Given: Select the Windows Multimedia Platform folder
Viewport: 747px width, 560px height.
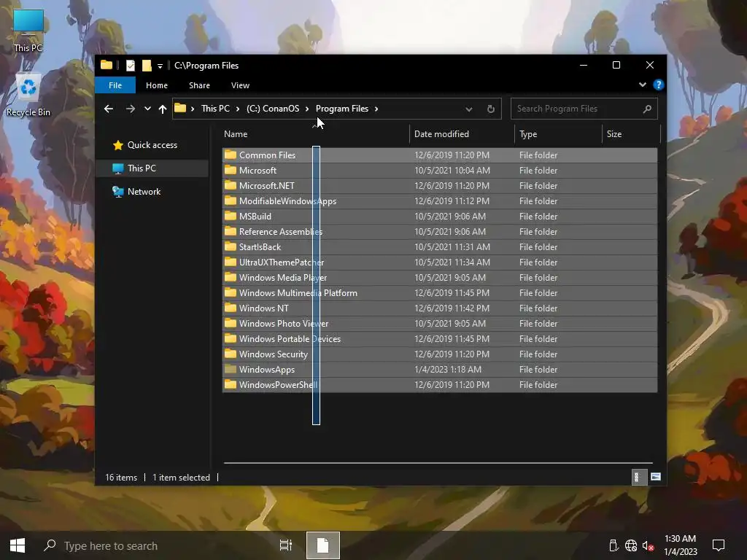Looking at the screenshot, I should tap(440, 293).
